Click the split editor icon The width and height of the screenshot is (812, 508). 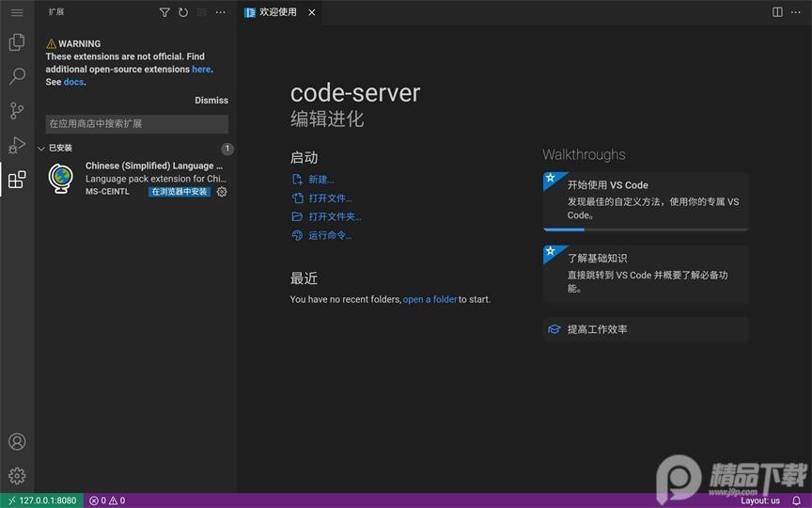777,12
